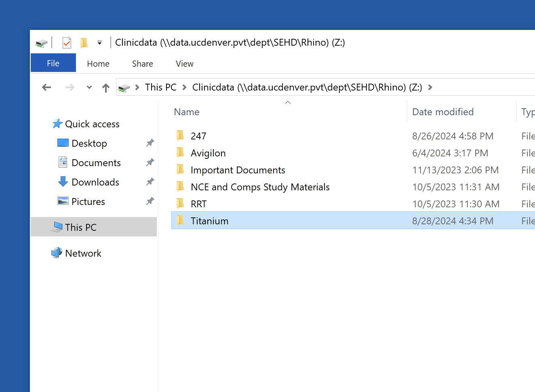
Task: Select the Avigilon folder
Action: tap(208, 153)
